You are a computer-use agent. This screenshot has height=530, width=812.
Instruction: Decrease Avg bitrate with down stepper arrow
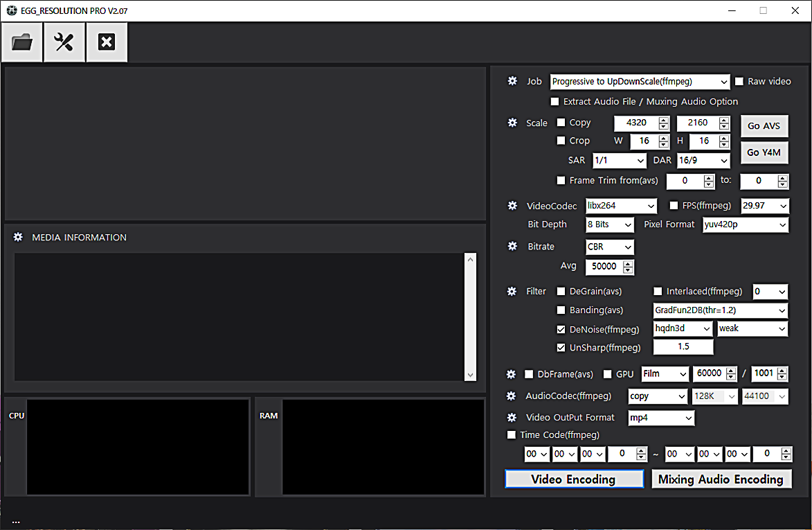[x=628, y=270]
